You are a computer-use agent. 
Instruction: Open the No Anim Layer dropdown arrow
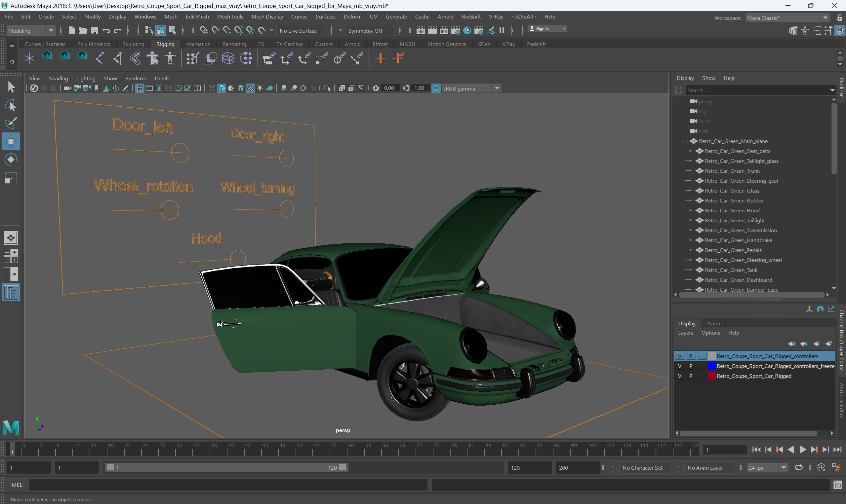tap(678, 467)
